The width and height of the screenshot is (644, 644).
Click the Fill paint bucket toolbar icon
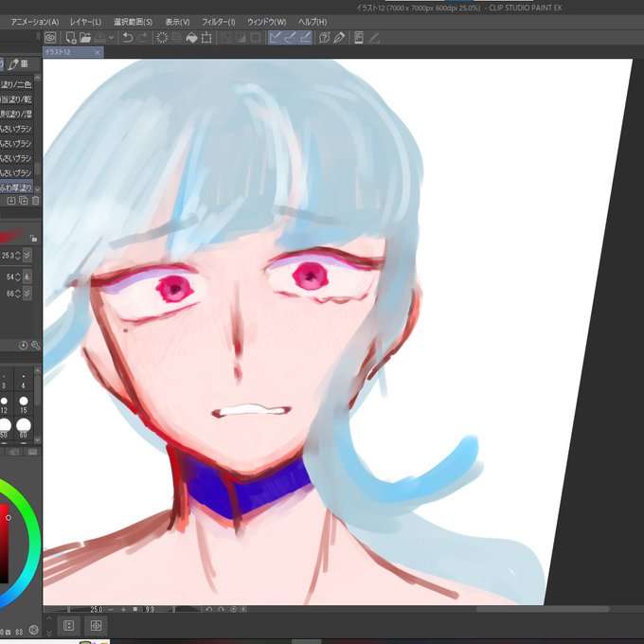pos(192,38)
